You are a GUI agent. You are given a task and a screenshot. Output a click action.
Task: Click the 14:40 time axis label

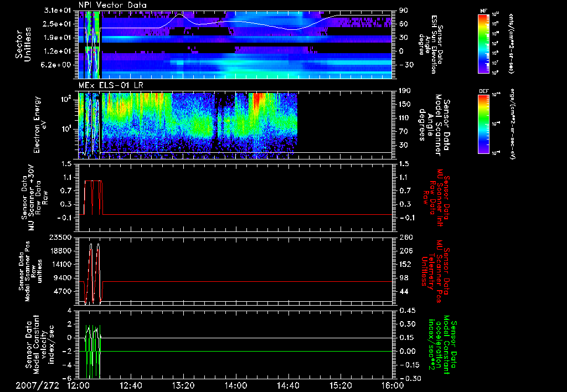pos(288,385)
